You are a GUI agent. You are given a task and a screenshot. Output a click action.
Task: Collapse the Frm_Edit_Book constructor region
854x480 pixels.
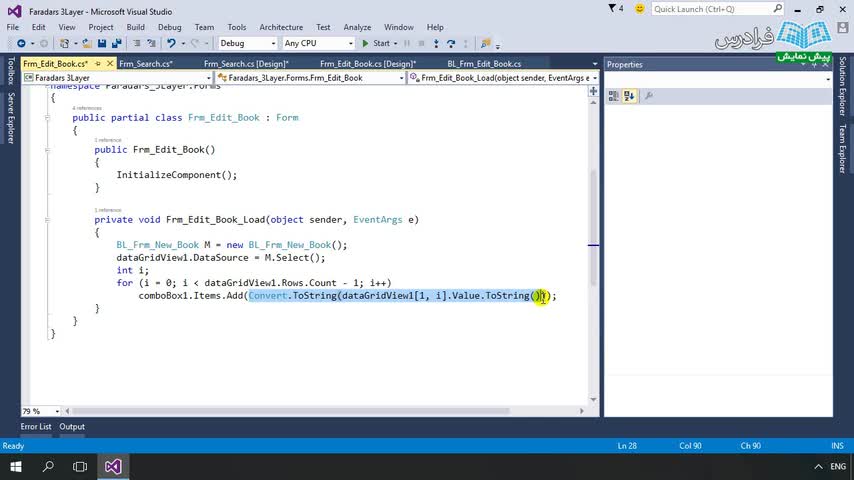[x=47, y=150]
